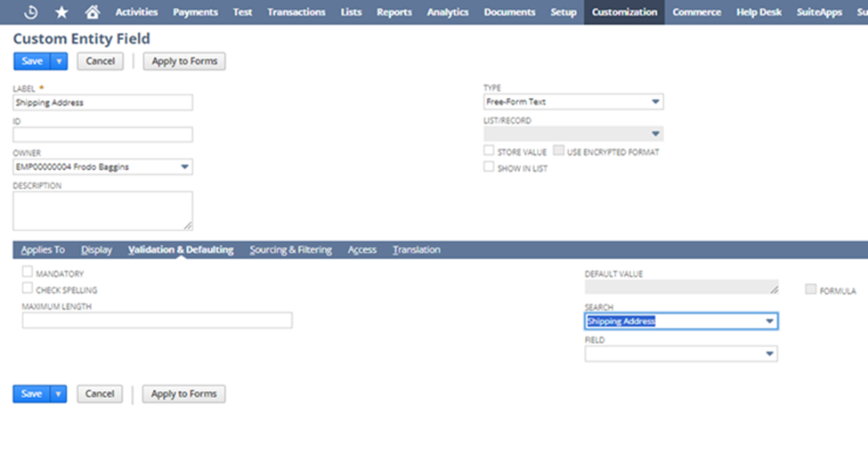This screenshot has height=463, width=868.
Task: Switch to the Sourcing & Filtering subtab
Action: [x=290, y=250]
